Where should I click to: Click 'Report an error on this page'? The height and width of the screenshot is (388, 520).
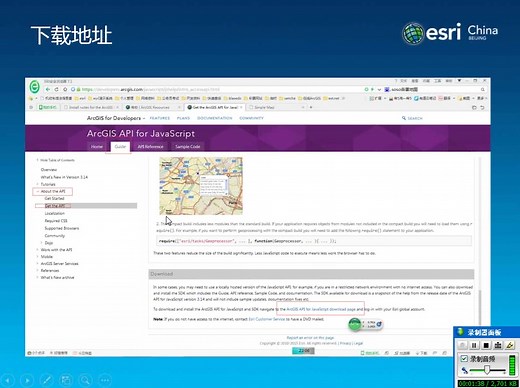pos(310,338)
